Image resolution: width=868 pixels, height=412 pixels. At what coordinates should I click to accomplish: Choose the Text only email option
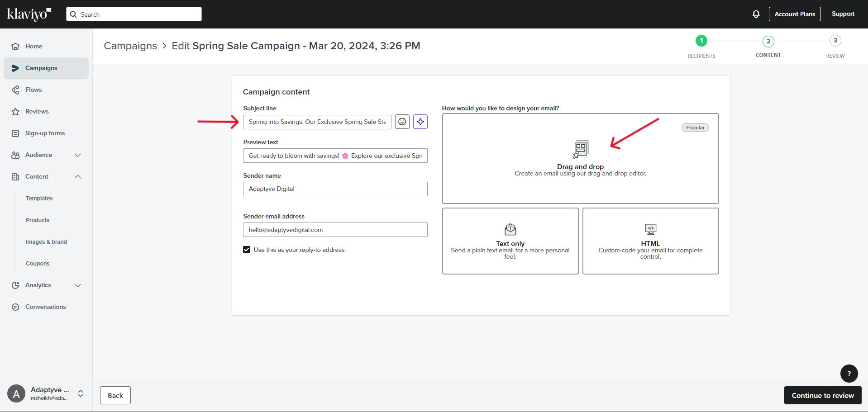pos(510,241)
